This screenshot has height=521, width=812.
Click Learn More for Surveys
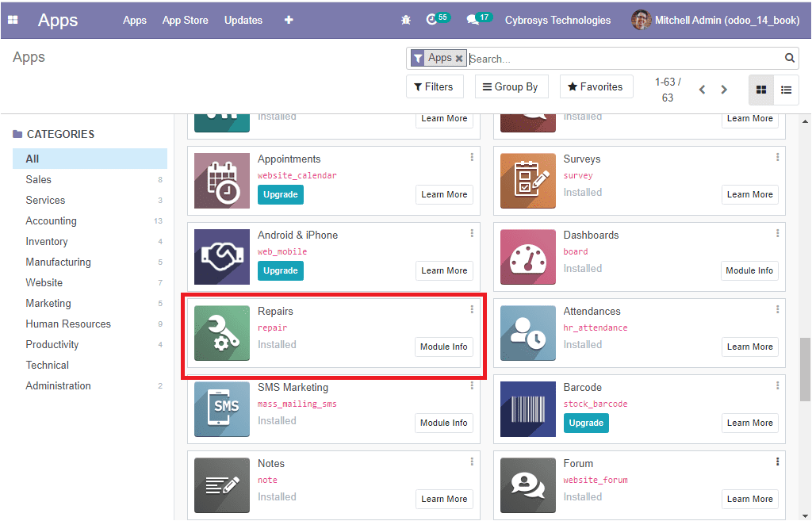[750, 195]
